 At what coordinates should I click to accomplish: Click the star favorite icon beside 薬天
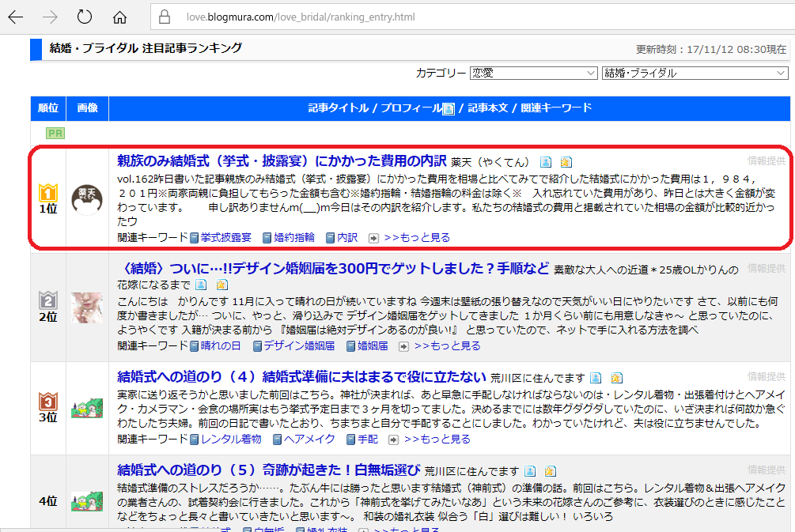[566, 162]
